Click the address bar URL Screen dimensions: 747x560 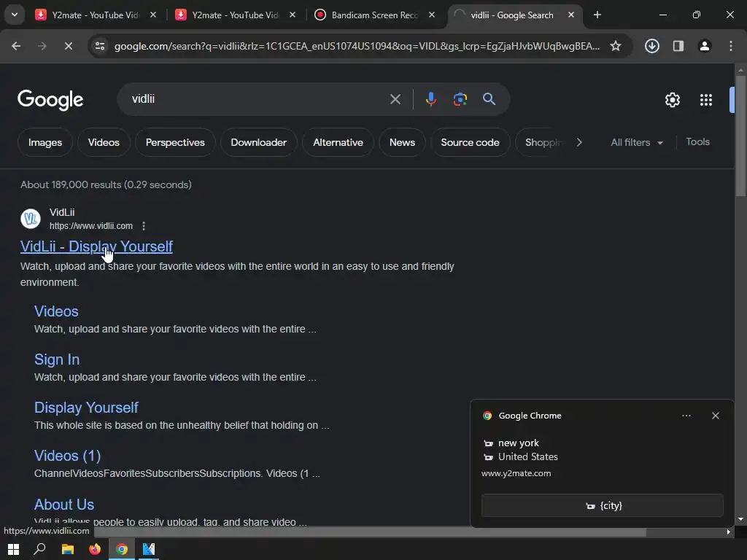click(x=357, y=46)
